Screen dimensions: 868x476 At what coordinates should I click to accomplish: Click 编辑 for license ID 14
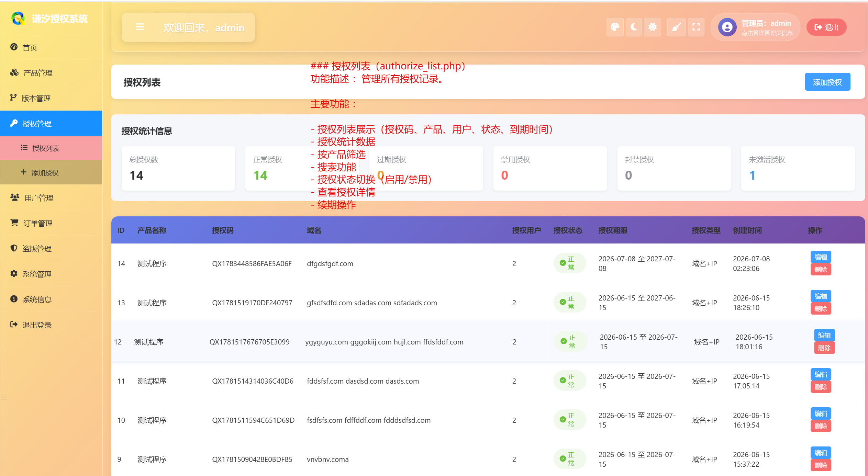[x=821, y=257]
